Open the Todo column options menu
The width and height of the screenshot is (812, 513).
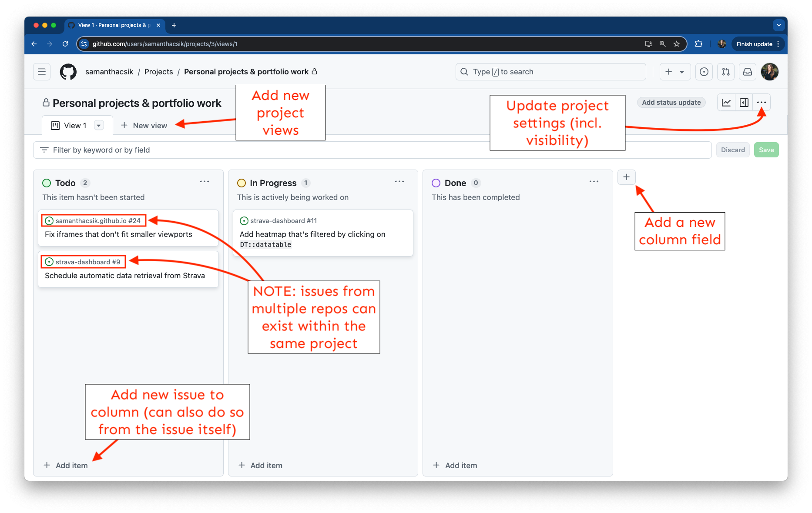click(205, 182)
